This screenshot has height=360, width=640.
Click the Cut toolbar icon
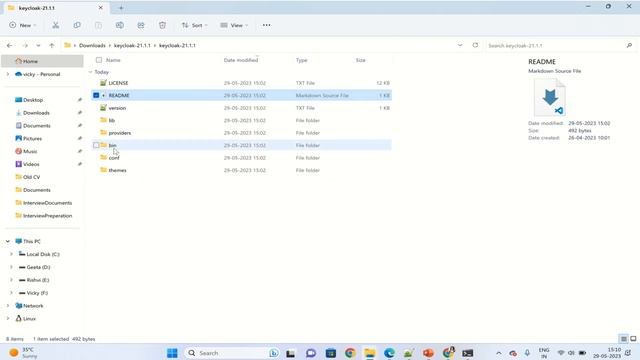pos(56,25)
